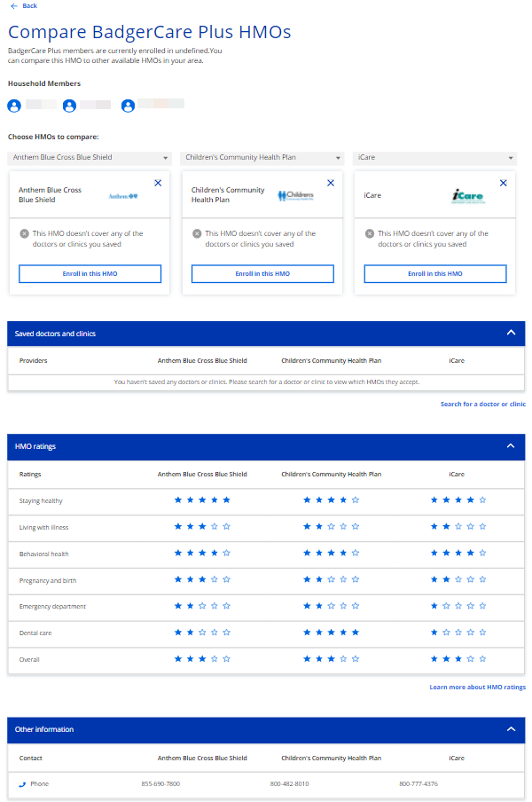
Task: Enroll in the iCare HMO
Action: pos(434,274)
